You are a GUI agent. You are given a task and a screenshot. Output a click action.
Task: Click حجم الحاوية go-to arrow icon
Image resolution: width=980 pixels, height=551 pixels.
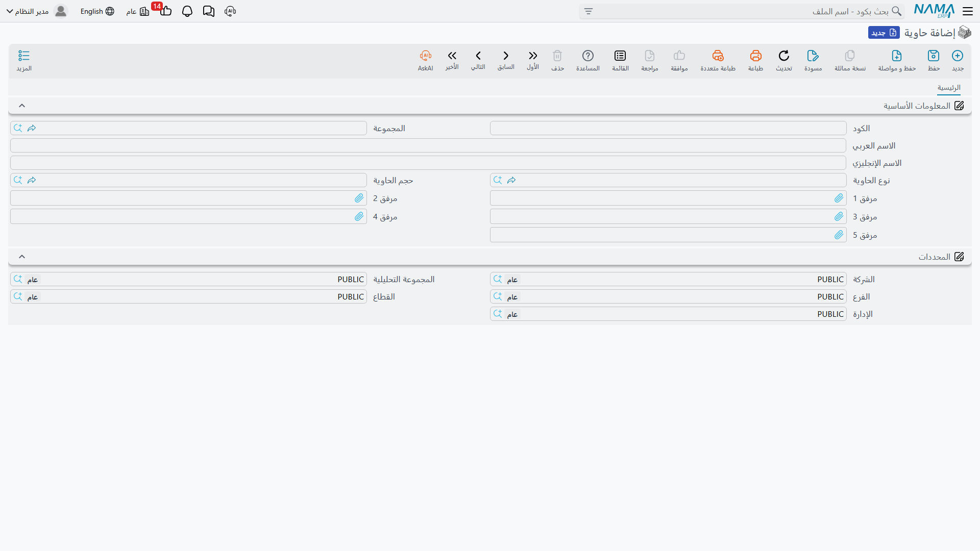pos(32,180)
